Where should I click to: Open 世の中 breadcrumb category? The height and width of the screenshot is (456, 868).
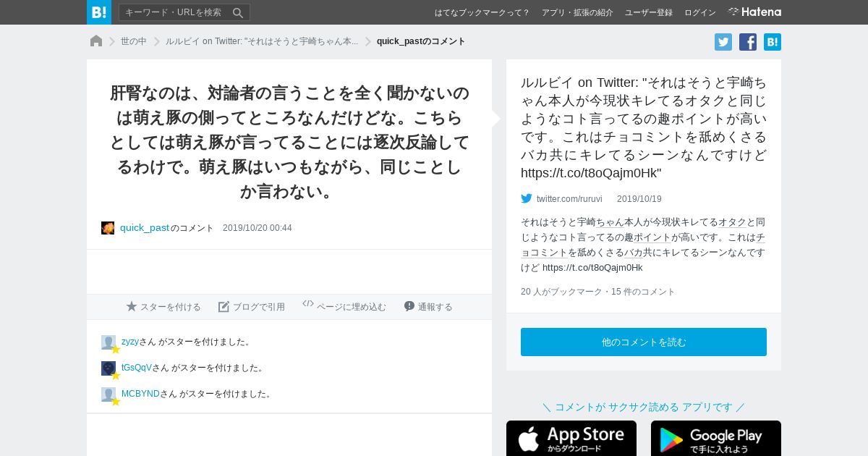point(134,41)
